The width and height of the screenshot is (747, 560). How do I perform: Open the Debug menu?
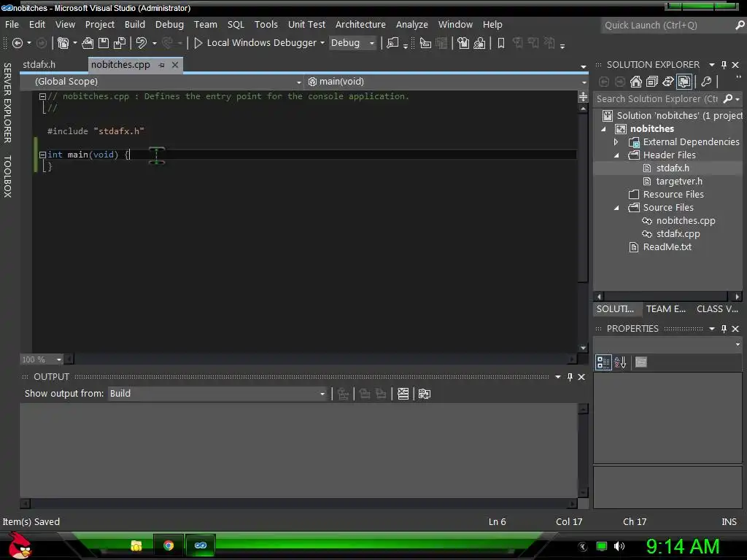pos(169,24)
